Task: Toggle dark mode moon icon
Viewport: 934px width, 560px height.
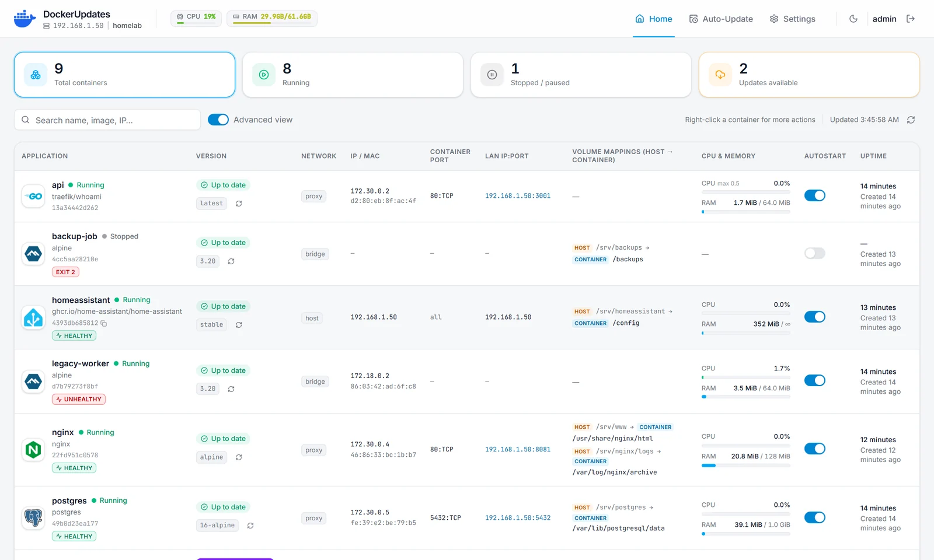Action: pyautogui.click(x=853, y=19)
